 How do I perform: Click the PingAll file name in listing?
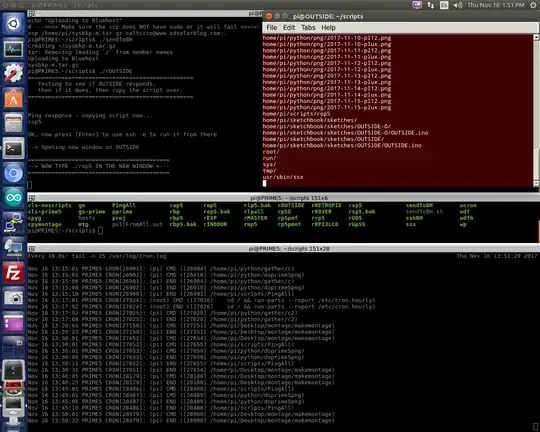[124, 205]
